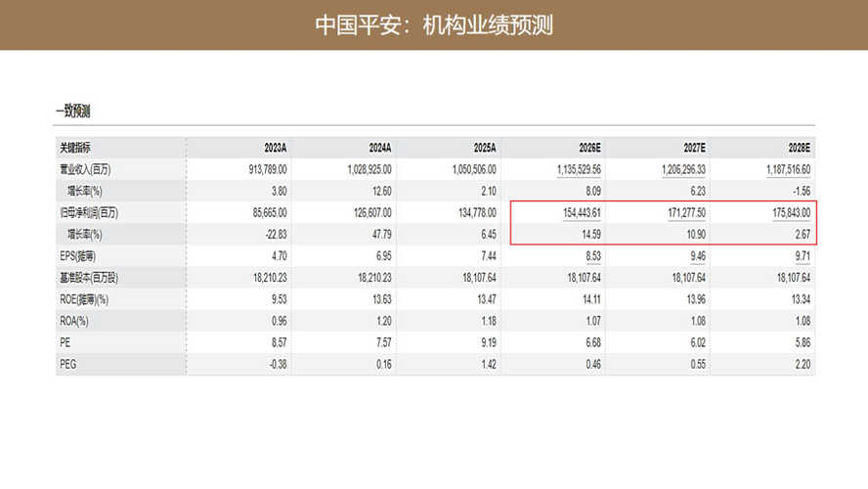Click revenue growth value 12.60
The height and width of the screenshot is (489, 868).
(x=381, y=191)
